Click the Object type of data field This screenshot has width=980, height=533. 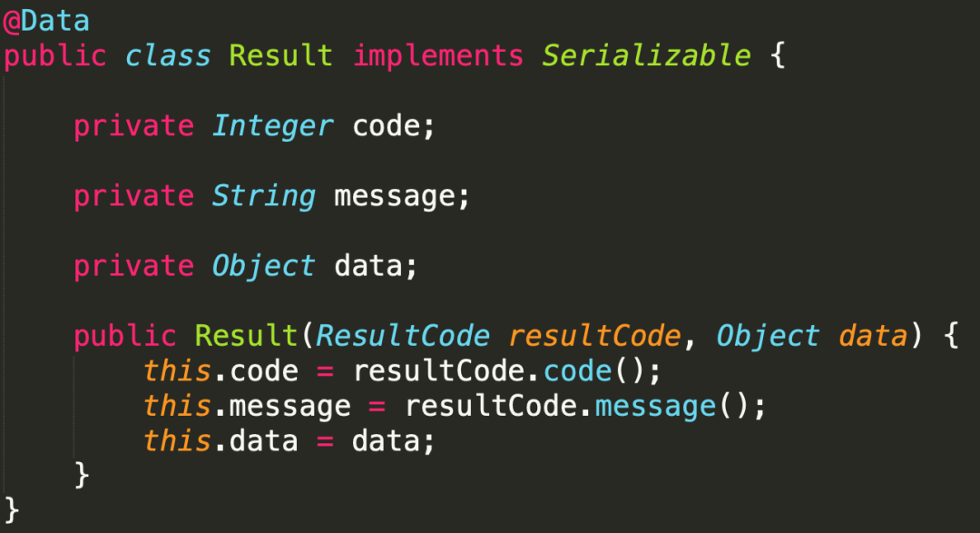tap(263, 267)
